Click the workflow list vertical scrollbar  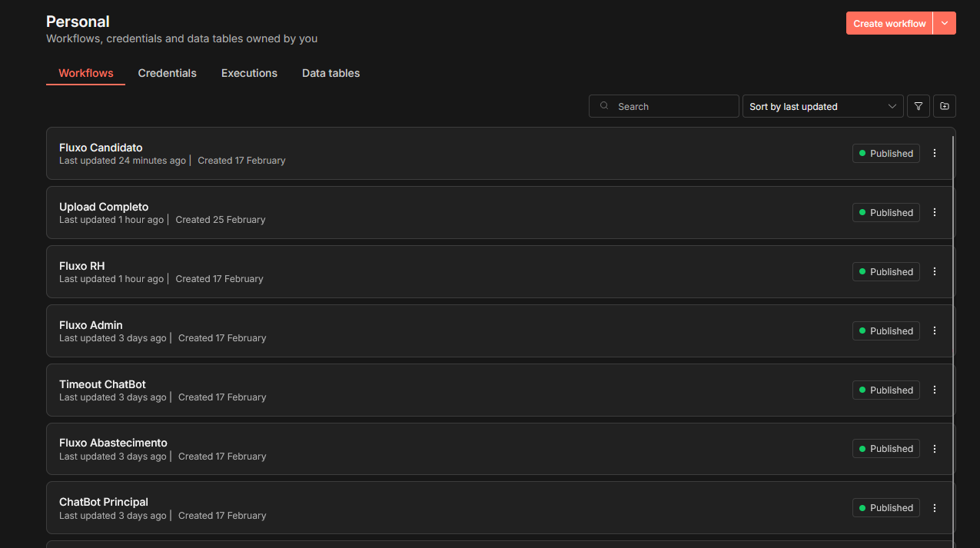[954, 307]
